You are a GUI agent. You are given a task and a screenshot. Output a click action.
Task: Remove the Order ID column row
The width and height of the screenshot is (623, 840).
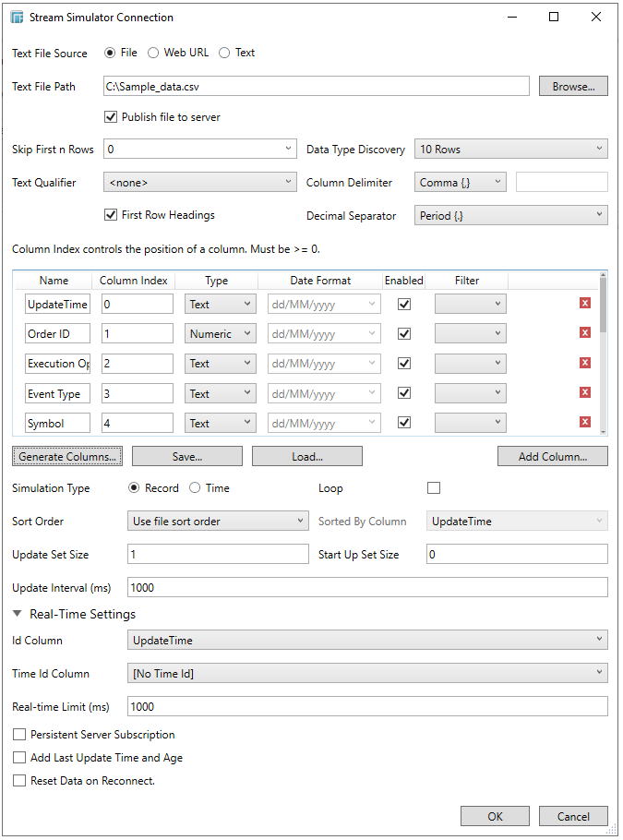[x=584, y=333]
